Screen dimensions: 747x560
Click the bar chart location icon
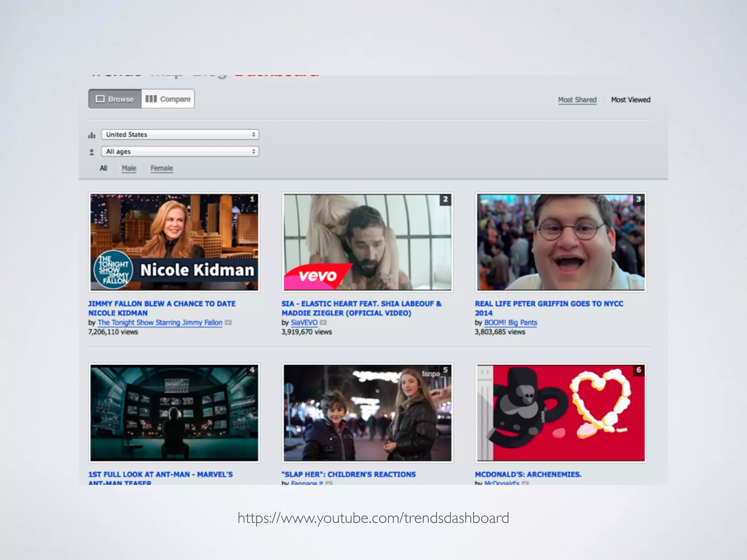(92, 136)
